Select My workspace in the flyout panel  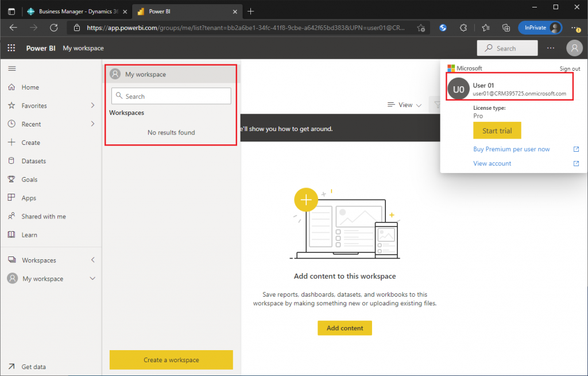click(171, 74)
